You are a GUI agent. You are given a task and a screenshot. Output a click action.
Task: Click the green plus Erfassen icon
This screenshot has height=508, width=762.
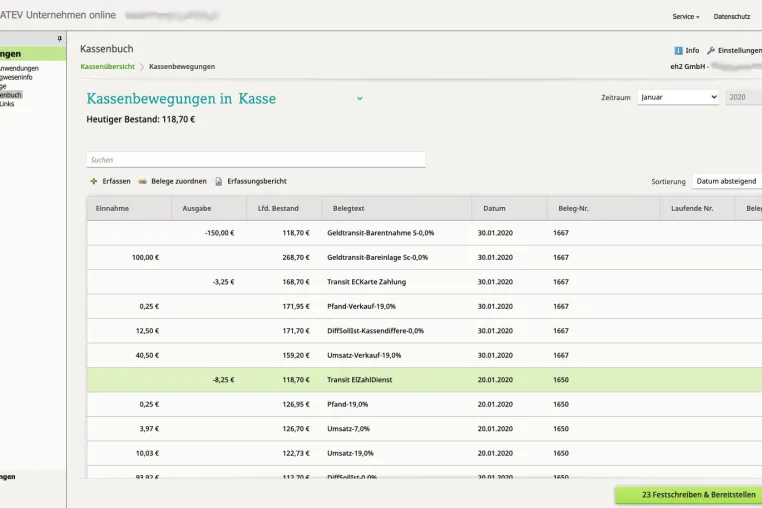[x=94, y=181]
